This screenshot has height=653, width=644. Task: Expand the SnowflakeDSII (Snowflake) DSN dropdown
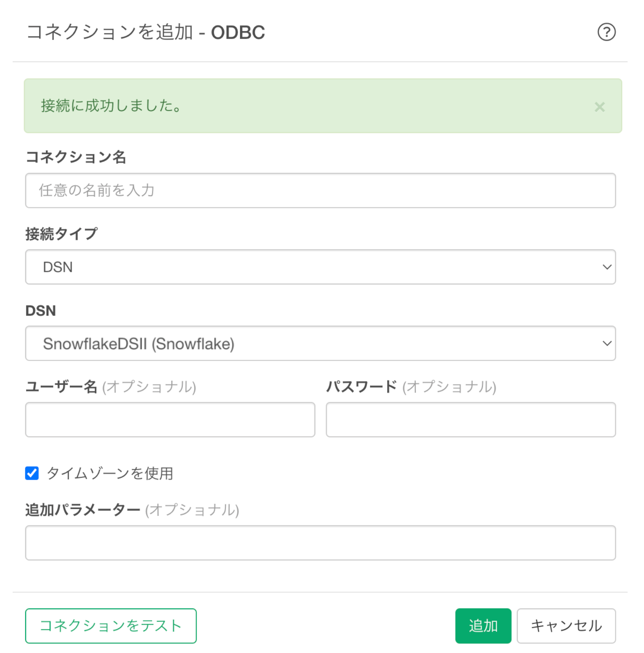click(x=320, y=343)
